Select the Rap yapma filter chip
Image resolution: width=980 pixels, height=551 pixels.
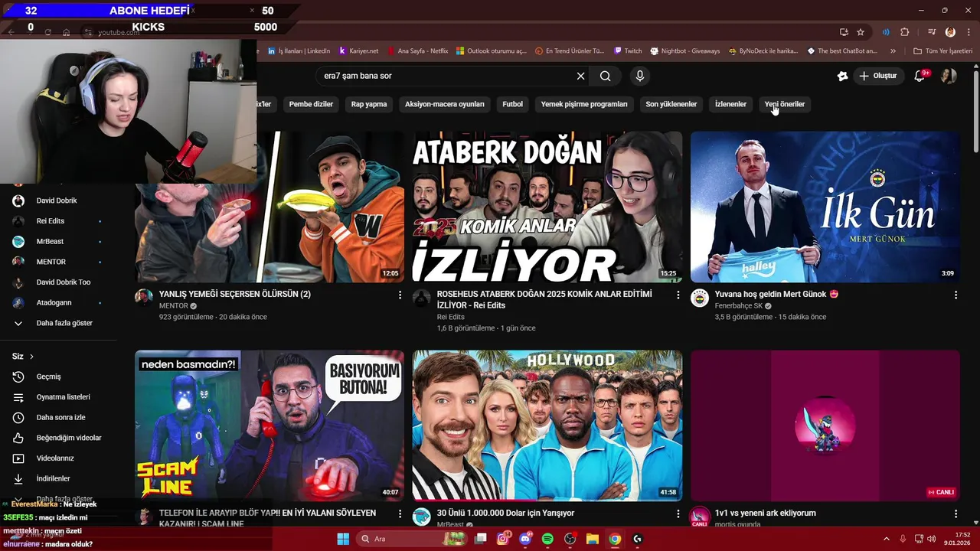click(x=369, y=104)
